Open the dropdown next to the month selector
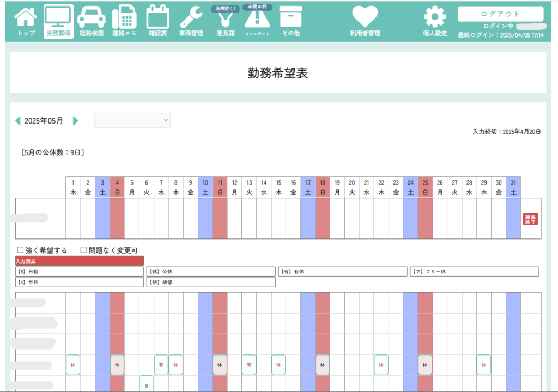 click(132, 120)
